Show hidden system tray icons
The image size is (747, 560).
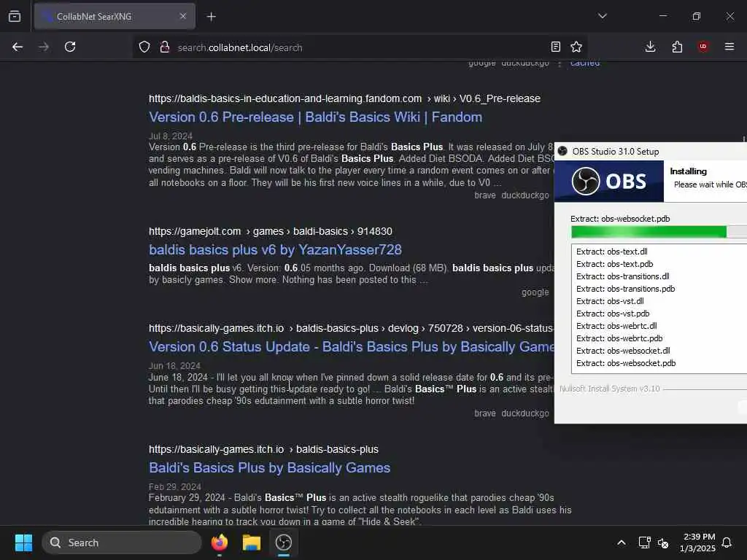622,542
